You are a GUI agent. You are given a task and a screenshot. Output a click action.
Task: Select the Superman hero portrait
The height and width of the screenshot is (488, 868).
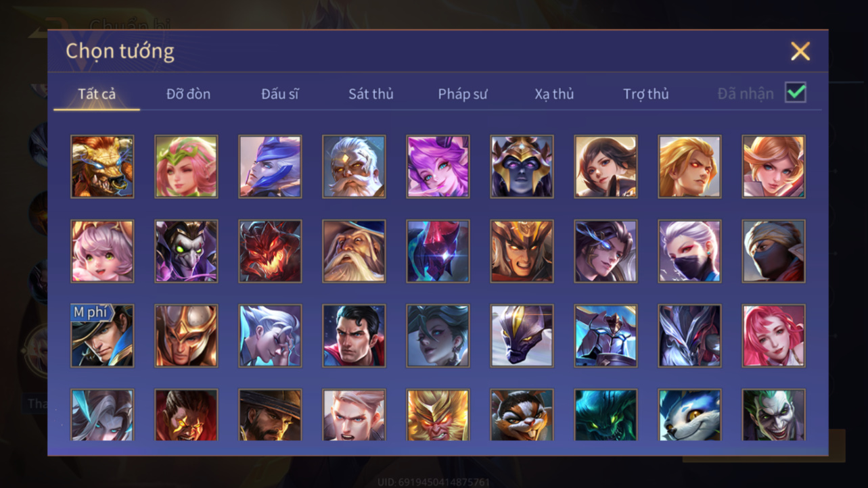(354, 335)
